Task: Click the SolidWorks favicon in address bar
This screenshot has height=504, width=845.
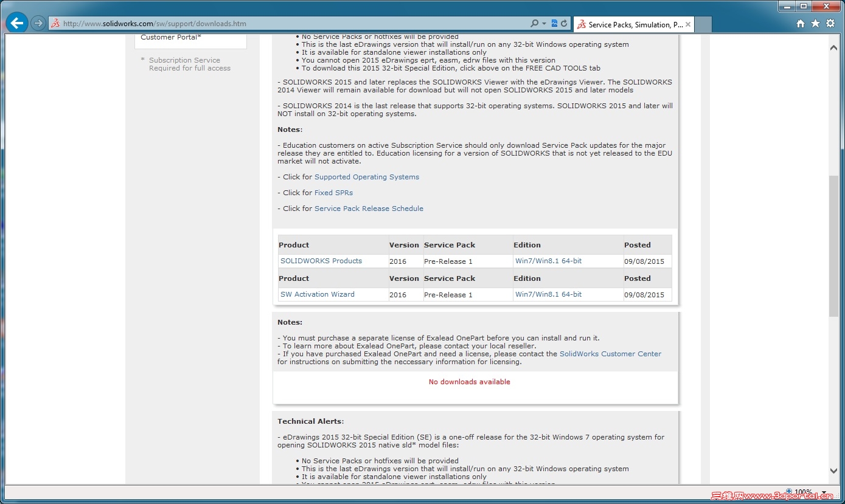Action: click(x=55, y=24)
